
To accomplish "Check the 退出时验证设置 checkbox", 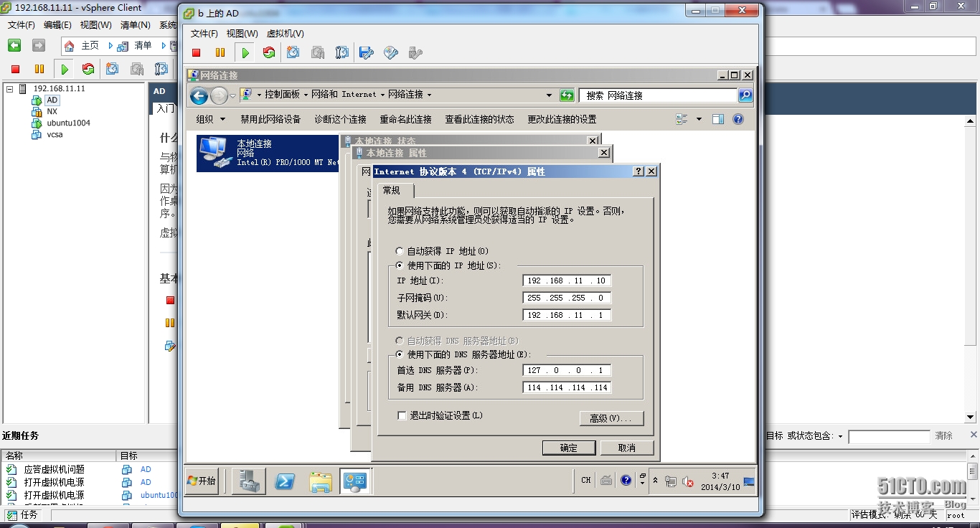I will point(402,415).
